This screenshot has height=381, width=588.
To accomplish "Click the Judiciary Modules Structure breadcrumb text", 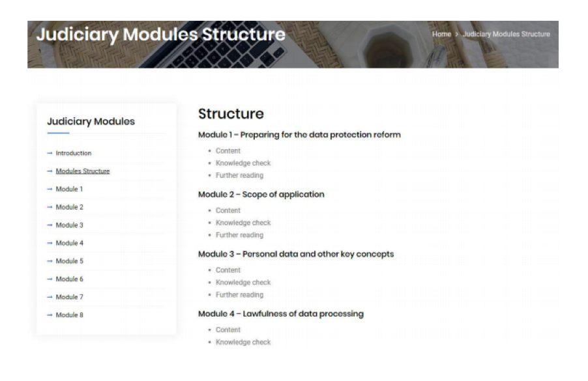I will pyautogui.click(x=506, y=34).
